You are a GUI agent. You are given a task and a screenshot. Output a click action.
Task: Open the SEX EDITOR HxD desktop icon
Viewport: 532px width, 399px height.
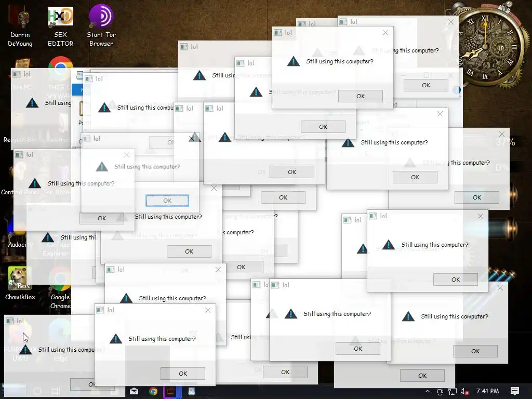[60, 26]
